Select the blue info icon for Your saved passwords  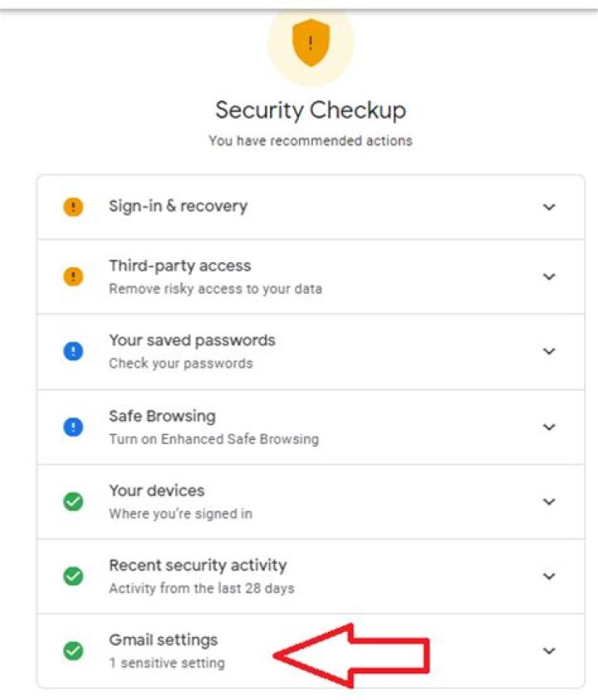(x=73, y=350)
